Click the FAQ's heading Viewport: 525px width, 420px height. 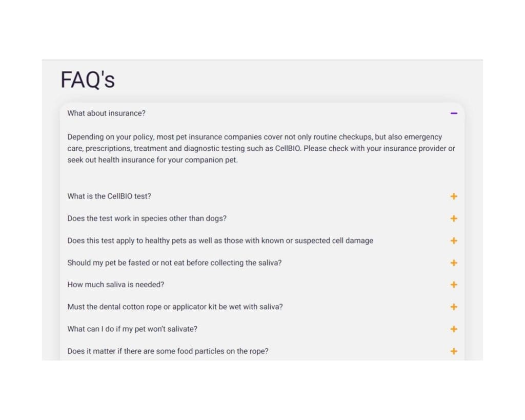pyautogui.click(x=88, y=79)
